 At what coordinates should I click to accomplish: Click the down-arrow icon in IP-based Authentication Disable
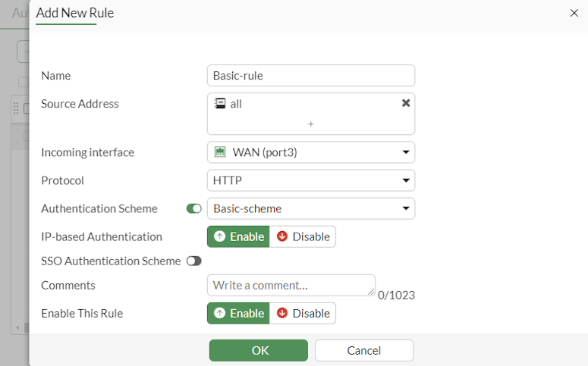tap(282, 236)
